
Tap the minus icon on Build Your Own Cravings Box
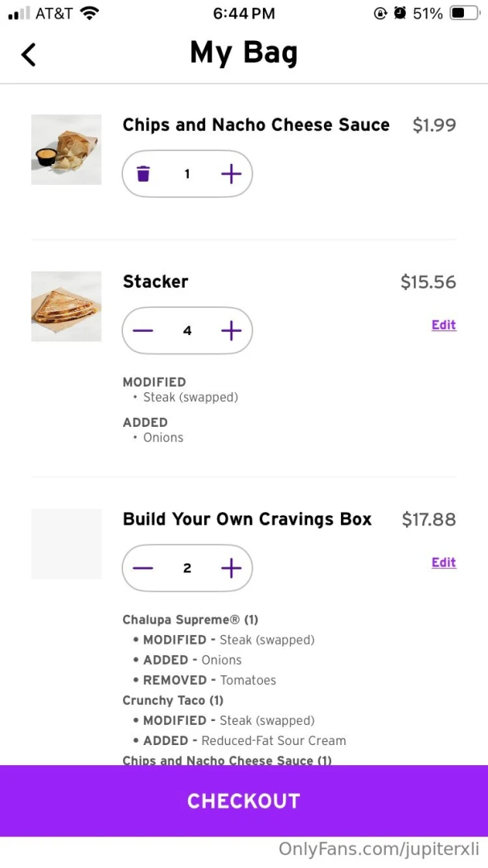click(x=142, y=567)
